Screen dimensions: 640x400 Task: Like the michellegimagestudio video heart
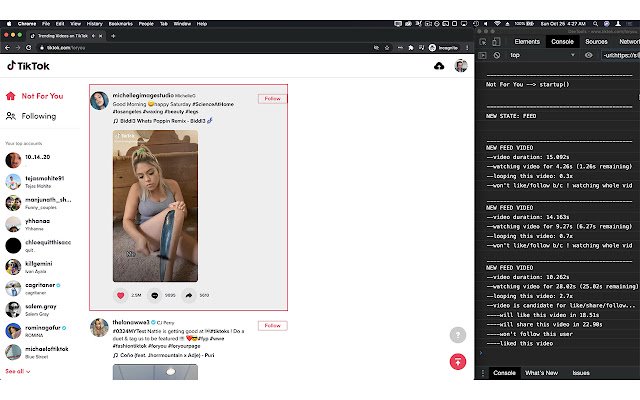pyautogui.click(x=120, y=295)
